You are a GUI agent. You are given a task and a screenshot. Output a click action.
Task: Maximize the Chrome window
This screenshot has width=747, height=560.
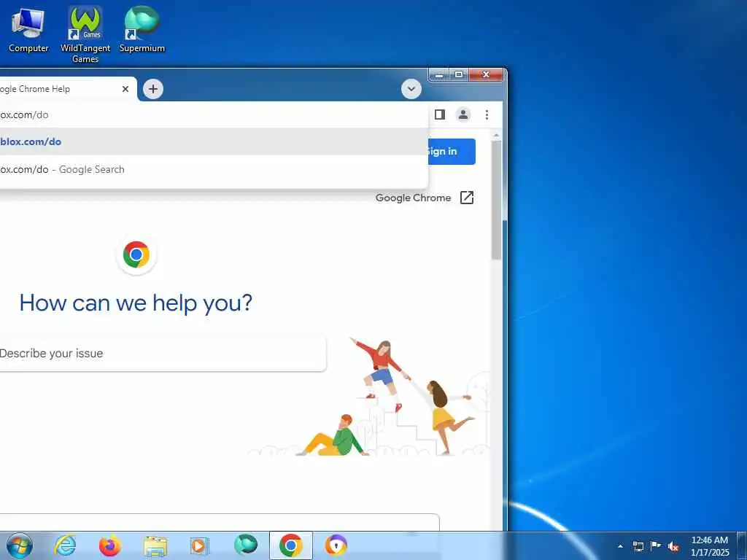459,75
